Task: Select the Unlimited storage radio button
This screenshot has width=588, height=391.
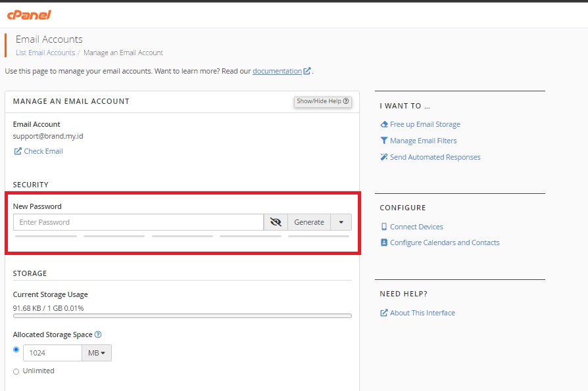Action: click(16, 371)
